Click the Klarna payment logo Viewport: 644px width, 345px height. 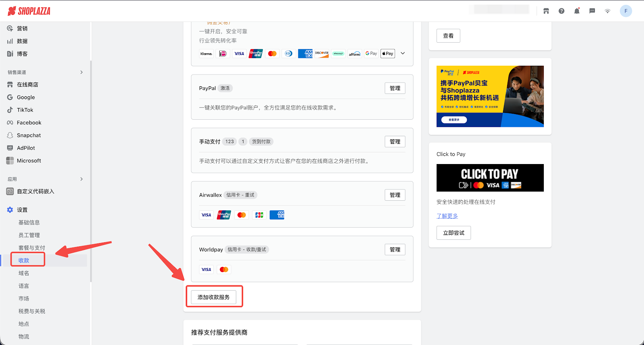[x=206, y=54]
